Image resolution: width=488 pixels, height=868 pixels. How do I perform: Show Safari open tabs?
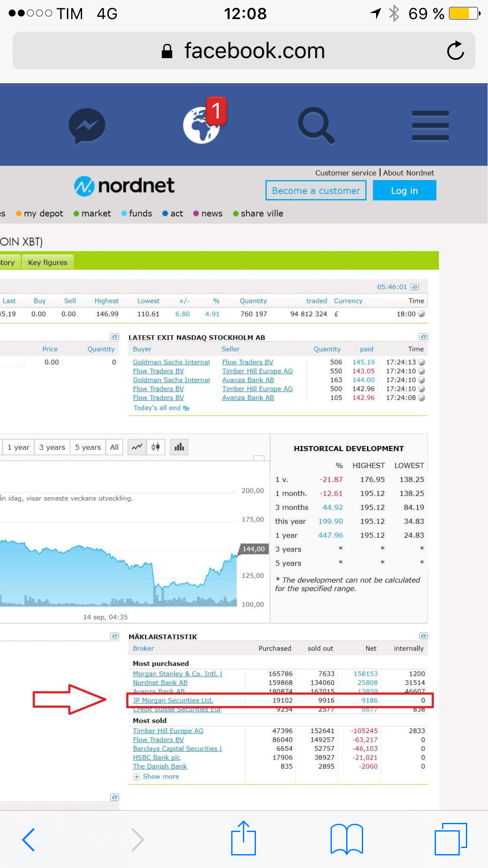coord(451,839)
